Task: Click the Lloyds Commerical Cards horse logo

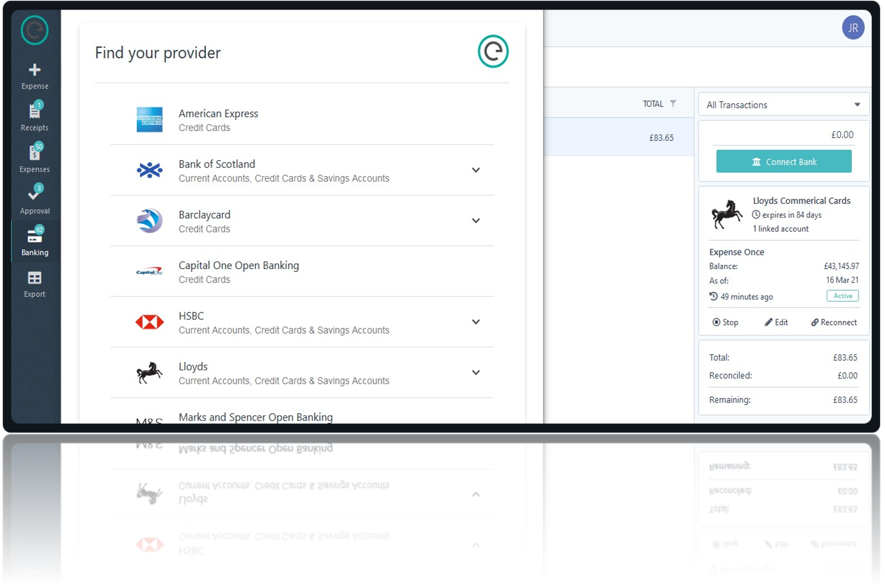Action: (x=726, y=214)
